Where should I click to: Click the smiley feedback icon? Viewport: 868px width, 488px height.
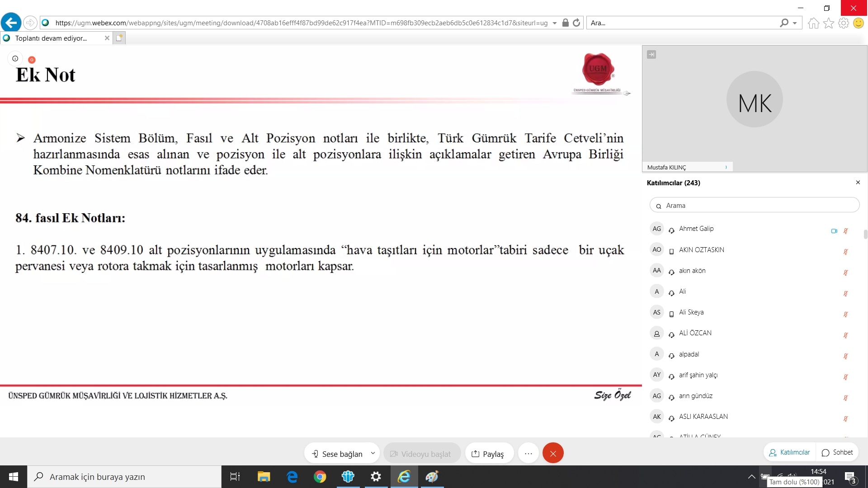pos(859,23)
